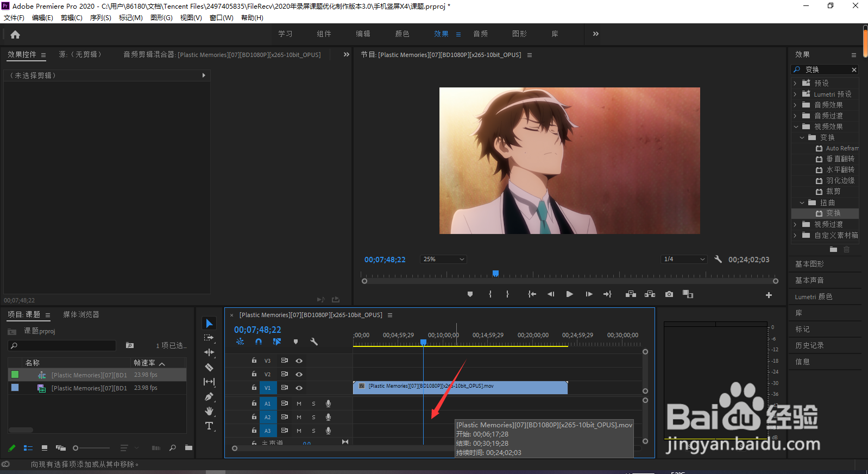Screen dimensions: 868x474
Task: Click the Home icon
Action: (15, 34)
